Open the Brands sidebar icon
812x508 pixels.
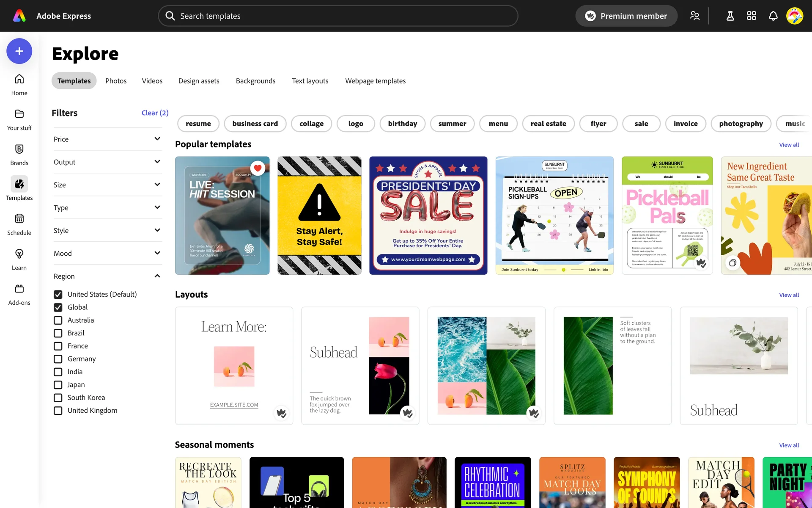point(19,149)
